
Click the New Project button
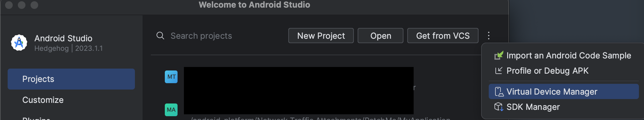point(321,36)
